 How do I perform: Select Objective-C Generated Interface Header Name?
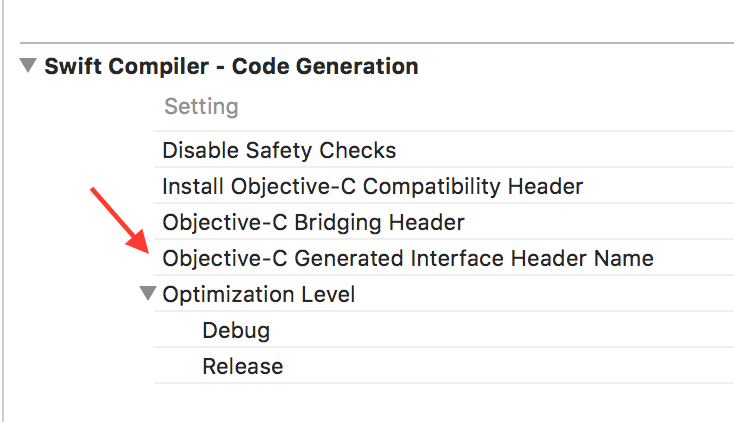coord(407,258)
